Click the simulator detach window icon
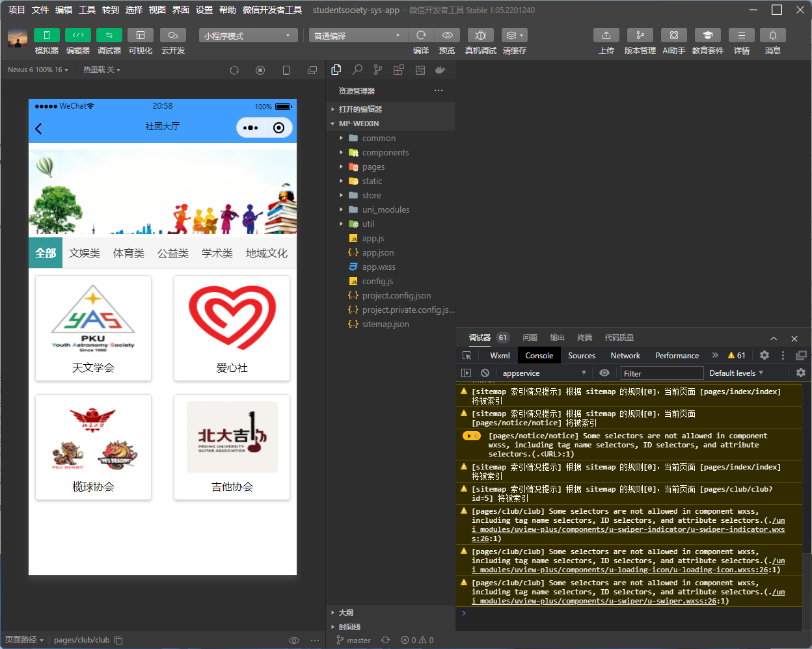Image resolution: width=812 pixels, height=649 pixels. coord(312,70)
